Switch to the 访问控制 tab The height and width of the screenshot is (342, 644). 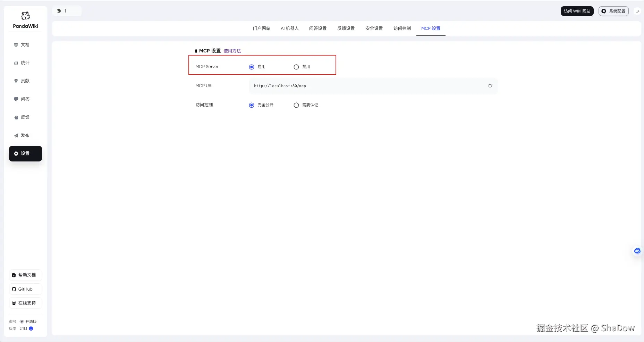(x=402, y=28)
